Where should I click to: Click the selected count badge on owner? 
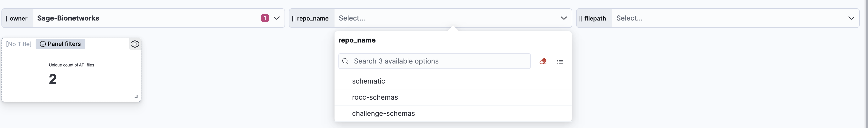pos(265,18)
